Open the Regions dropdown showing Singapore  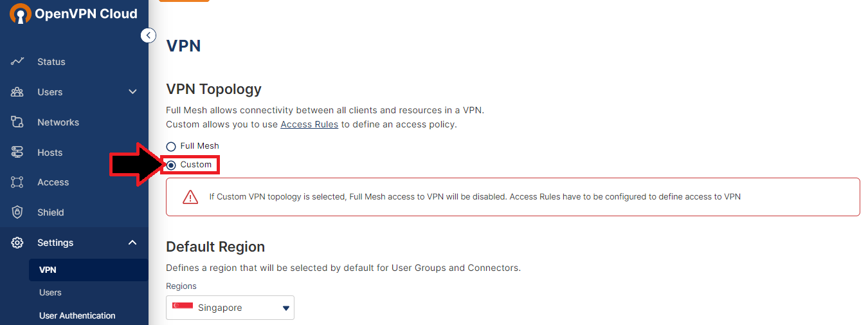230,308
